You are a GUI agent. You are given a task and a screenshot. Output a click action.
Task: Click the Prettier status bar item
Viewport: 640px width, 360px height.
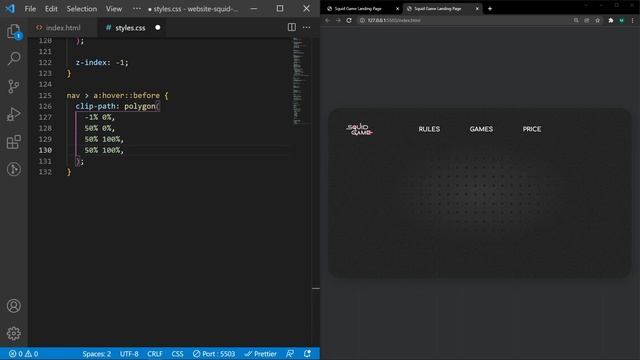(260, 354)
